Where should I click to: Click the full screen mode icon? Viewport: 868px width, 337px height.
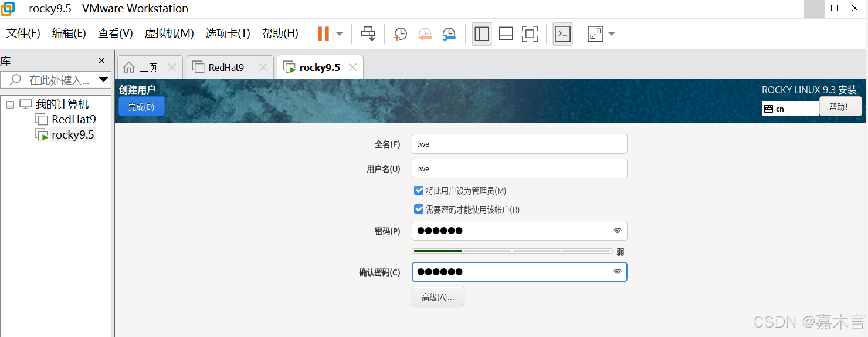tap(530, 34)
